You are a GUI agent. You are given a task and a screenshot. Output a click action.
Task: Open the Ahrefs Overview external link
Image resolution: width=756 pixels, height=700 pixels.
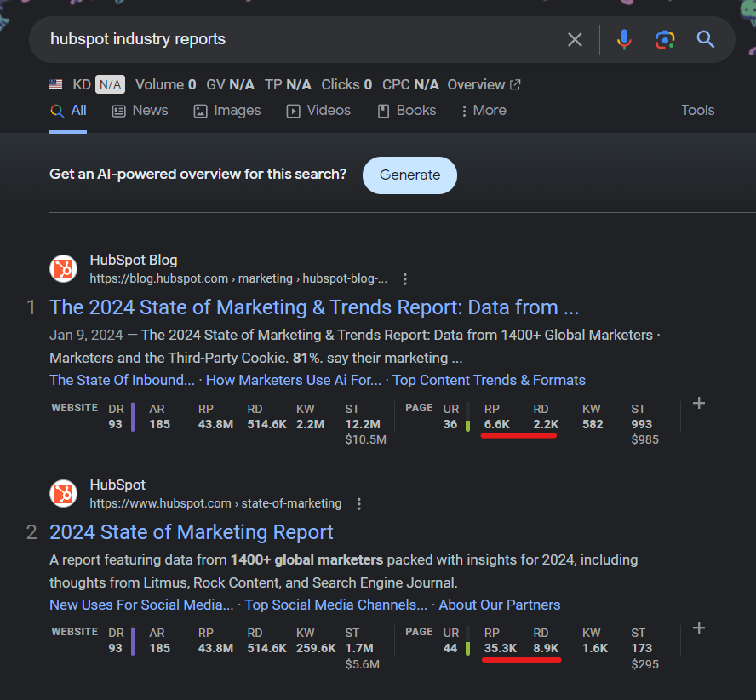[x=484, y=85]
